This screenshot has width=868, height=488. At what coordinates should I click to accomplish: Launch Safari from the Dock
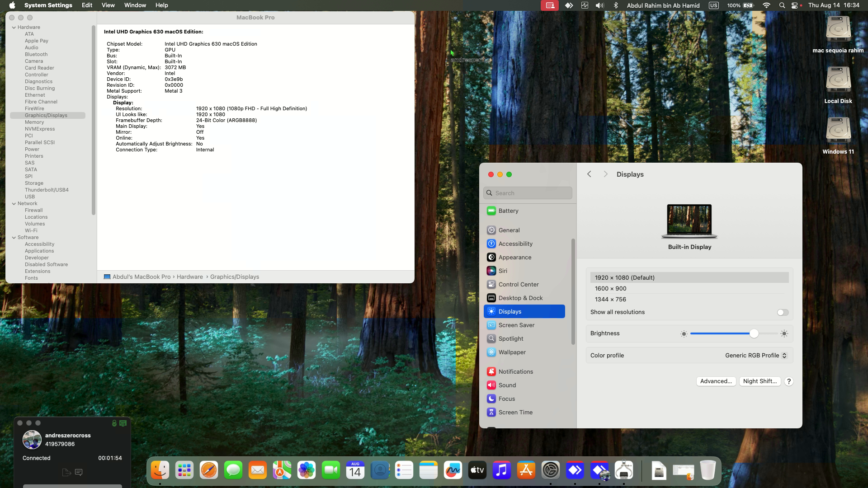(209, 470)
